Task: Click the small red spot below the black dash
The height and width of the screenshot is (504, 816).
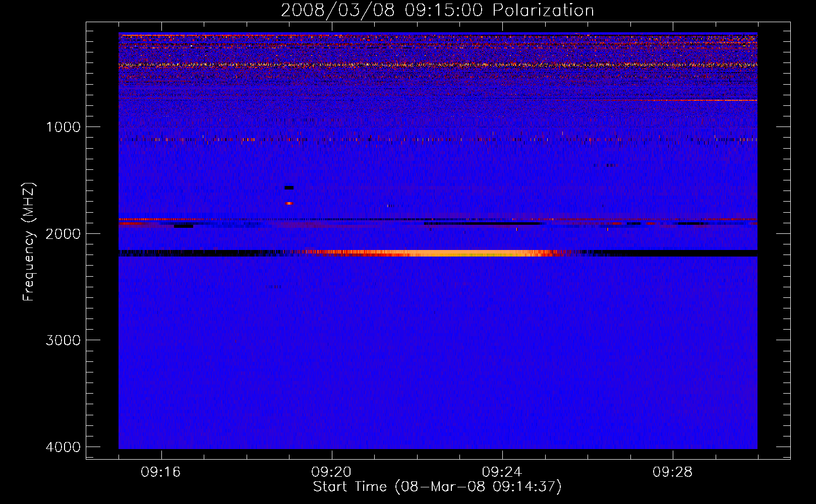Action: [289, 204]
